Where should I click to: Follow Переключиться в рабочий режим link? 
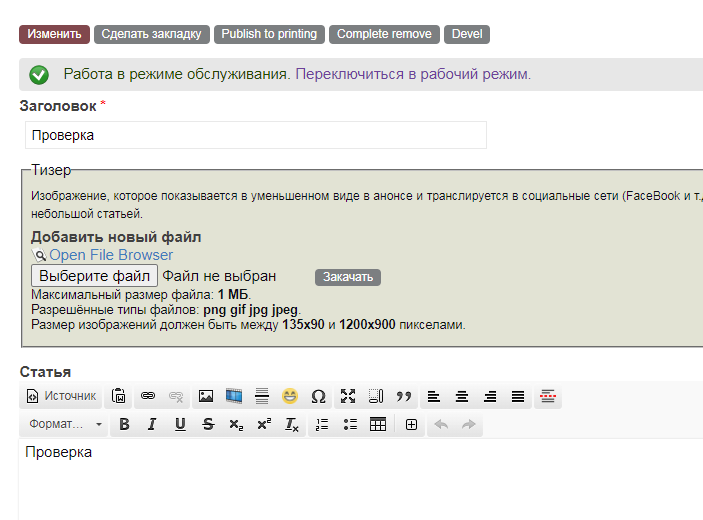click(413, 74)
